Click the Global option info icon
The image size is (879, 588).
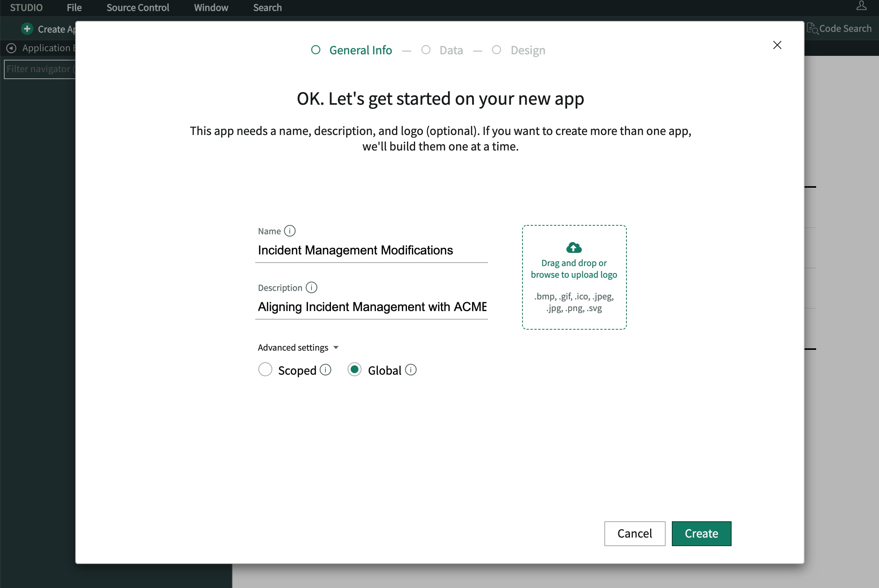click(x=411, y=370)
